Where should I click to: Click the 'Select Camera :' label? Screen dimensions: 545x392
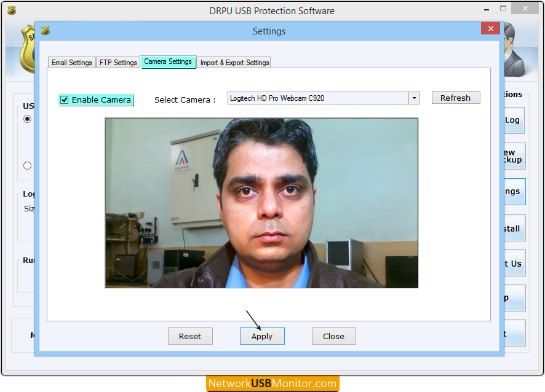(x=185, y=100)
